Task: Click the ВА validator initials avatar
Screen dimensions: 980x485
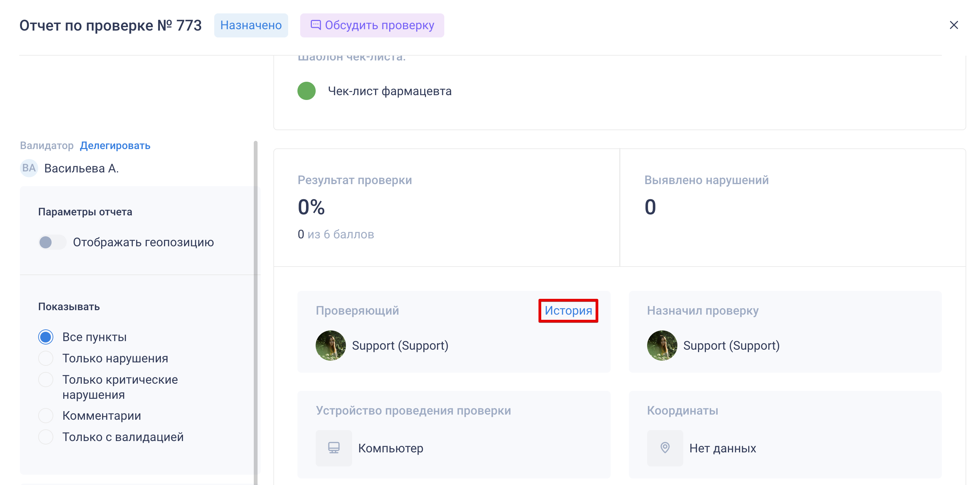Action: click(29, 168)
